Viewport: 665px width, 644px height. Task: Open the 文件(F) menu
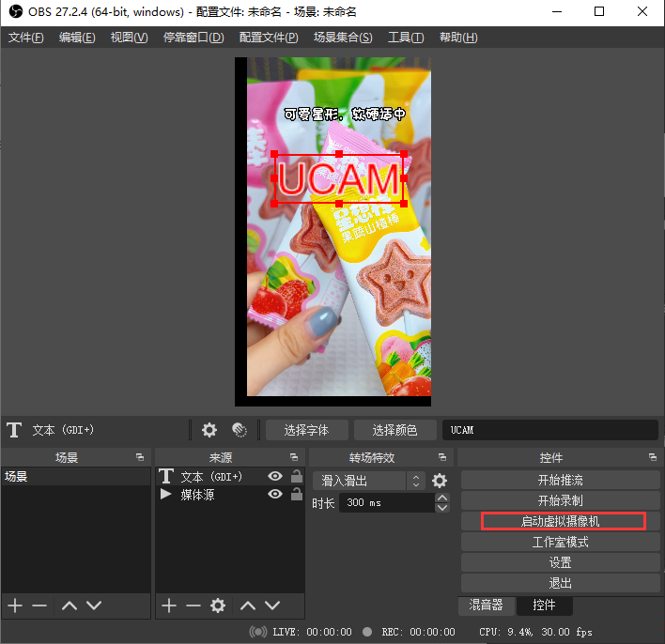coord(26,38)
